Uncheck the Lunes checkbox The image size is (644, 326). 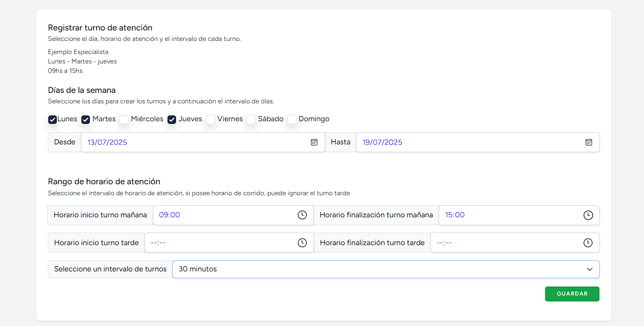[53, 120]
